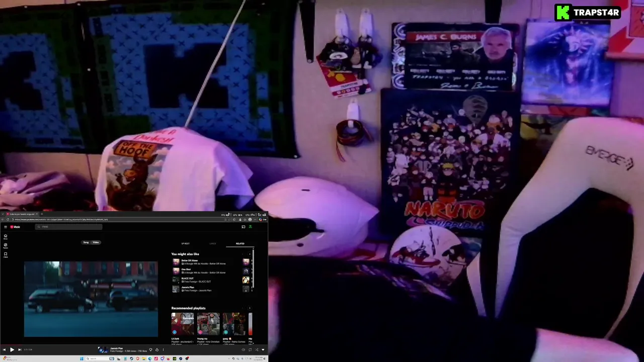The width and height of the screenshot is (644, 362).
Task: Open the Young ma playlist thumbnail
Action: [x=208, y=324]
